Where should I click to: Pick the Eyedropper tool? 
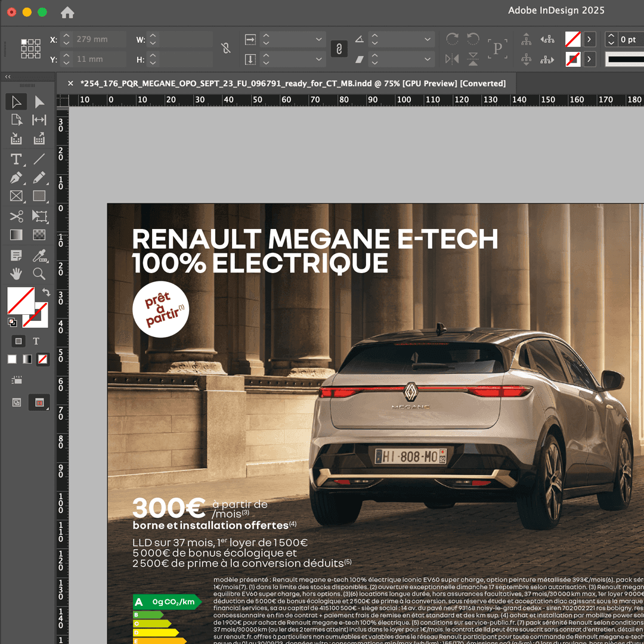coord(39,255)
